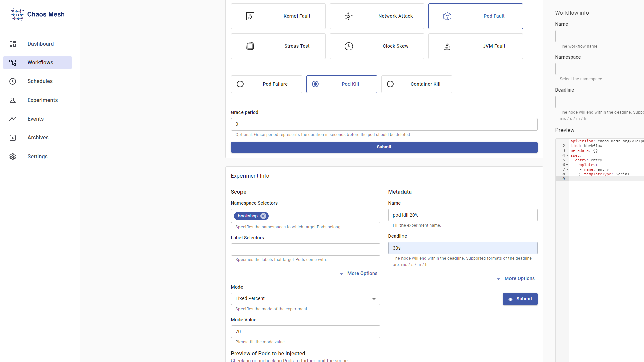The image size is (644, 362).
Task: Click the Chaos Mesh logo
Action: pos(37,14)
